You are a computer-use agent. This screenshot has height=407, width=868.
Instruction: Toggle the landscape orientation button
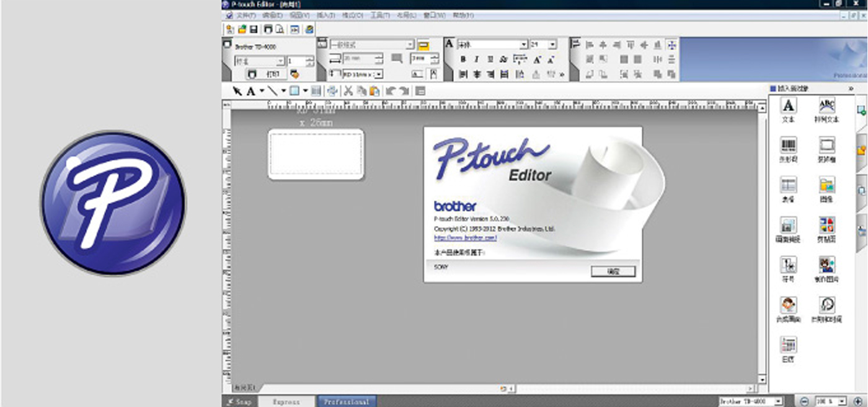click(417, 74)
